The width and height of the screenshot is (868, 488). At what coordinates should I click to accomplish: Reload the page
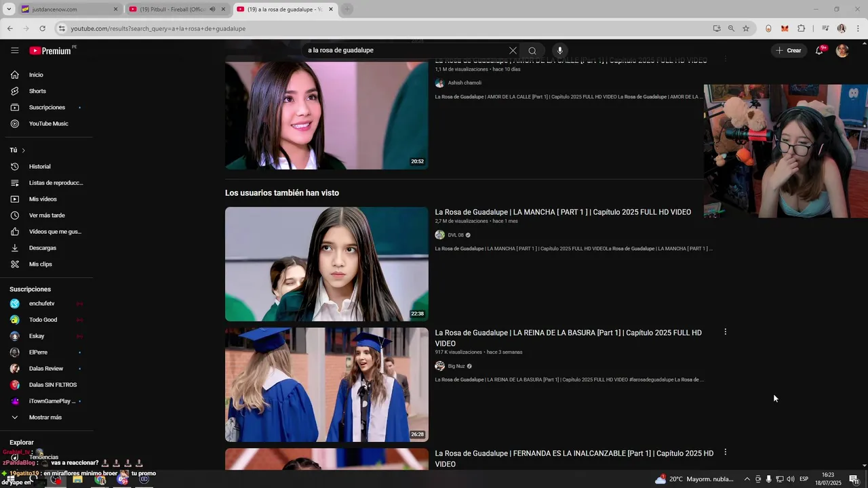42,28
